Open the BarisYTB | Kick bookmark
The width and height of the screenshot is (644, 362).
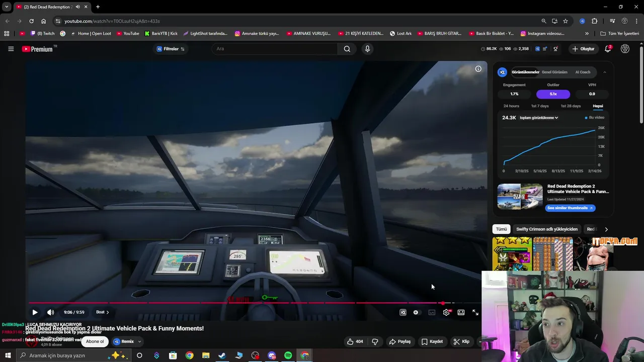tap(161, 34)
